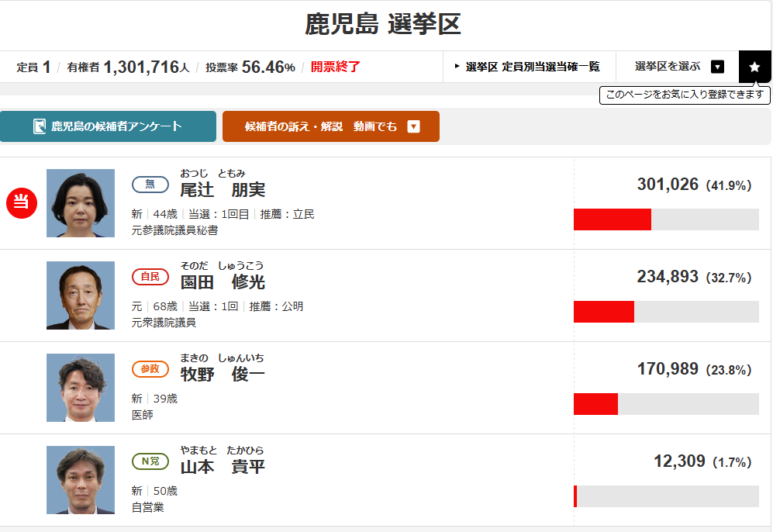
Task: Click photo of 牧野 俊一
Action: pos(81,388)
